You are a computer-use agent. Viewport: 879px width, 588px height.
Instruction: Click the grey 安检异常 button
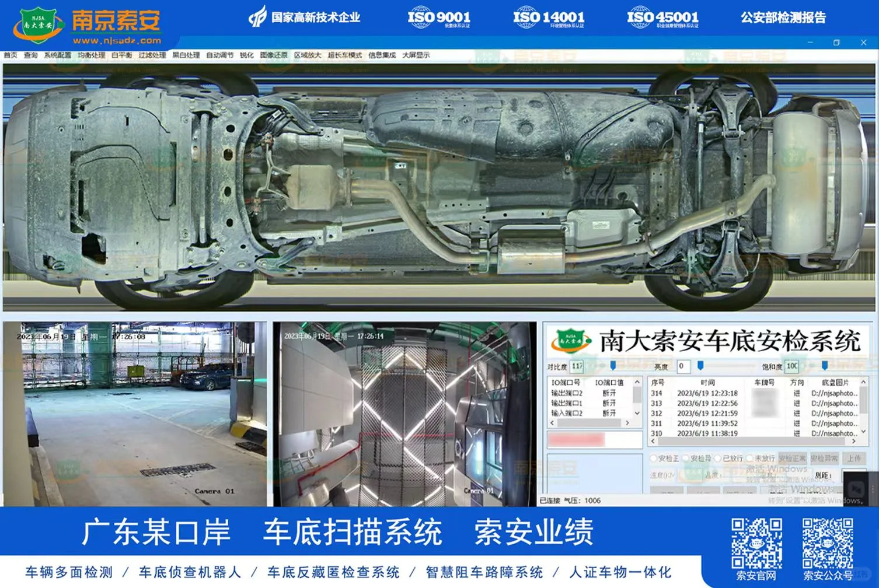pos(824,459)
